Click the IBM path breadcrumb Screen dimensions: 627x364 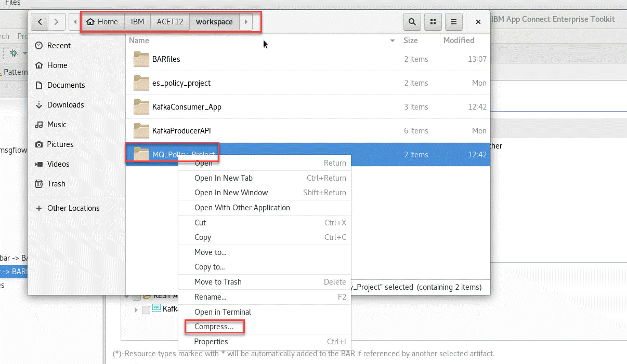pos(138,22)
